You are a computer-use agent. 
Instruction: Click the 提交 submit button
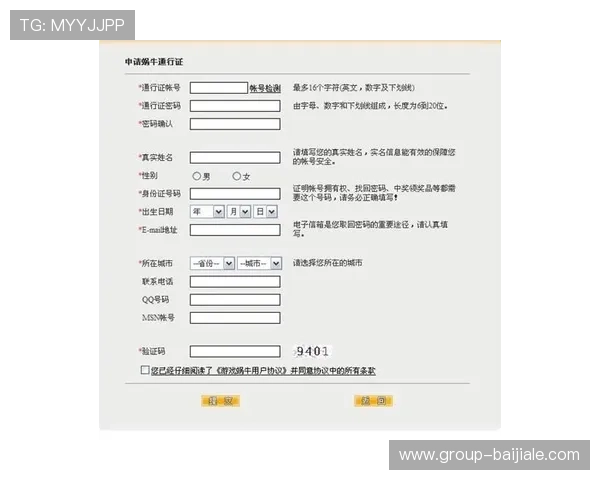[x=220, y=401]
